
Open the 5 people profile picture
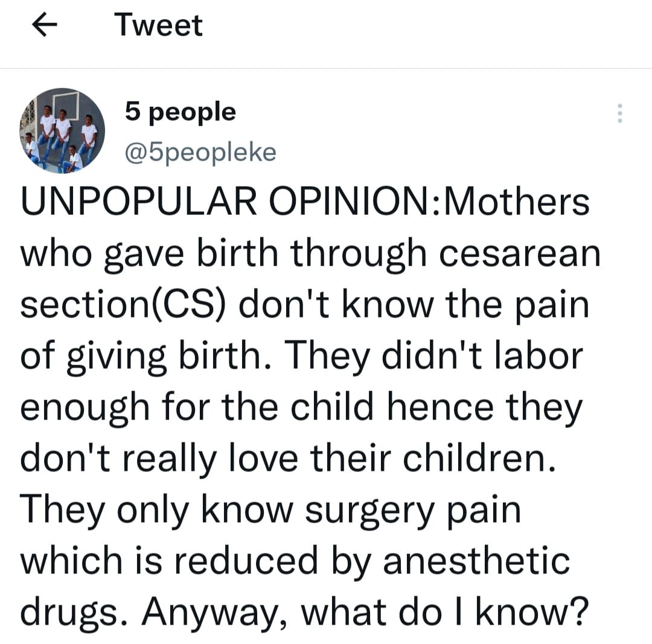click(62, 130)
